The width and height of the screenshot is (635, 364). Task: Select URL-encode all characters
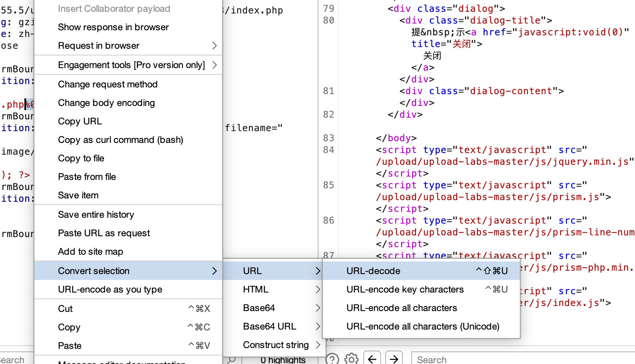click(421, 308)
